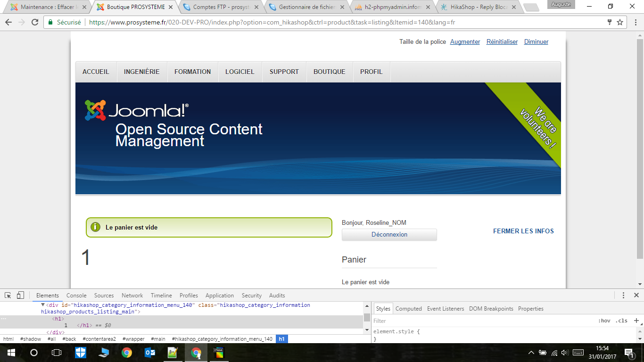Click the Auguste profile button
This screenshot has height=362, width=644.
point(561,4)
